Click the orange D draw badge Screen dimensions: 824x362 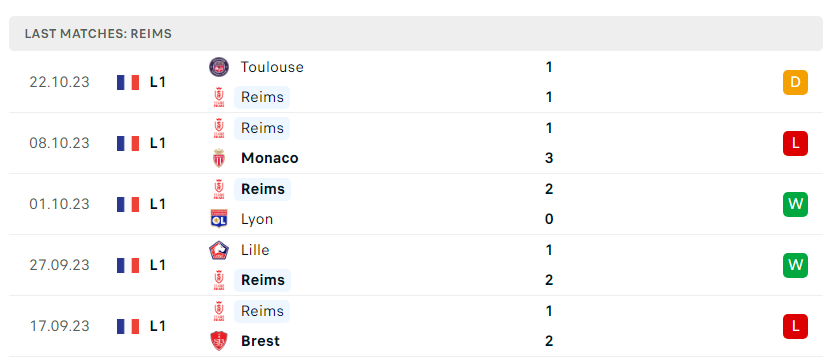tap(795, 82)
